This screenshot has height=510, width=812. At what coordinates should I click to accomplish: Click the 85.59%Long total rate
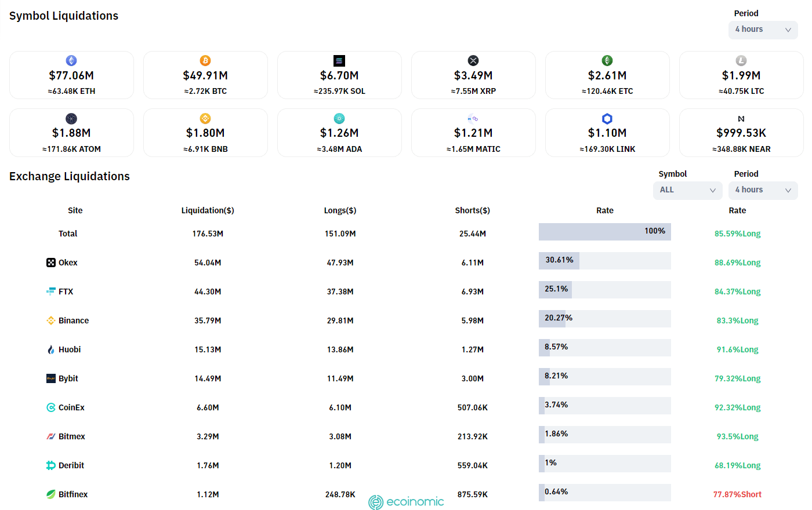737,234
